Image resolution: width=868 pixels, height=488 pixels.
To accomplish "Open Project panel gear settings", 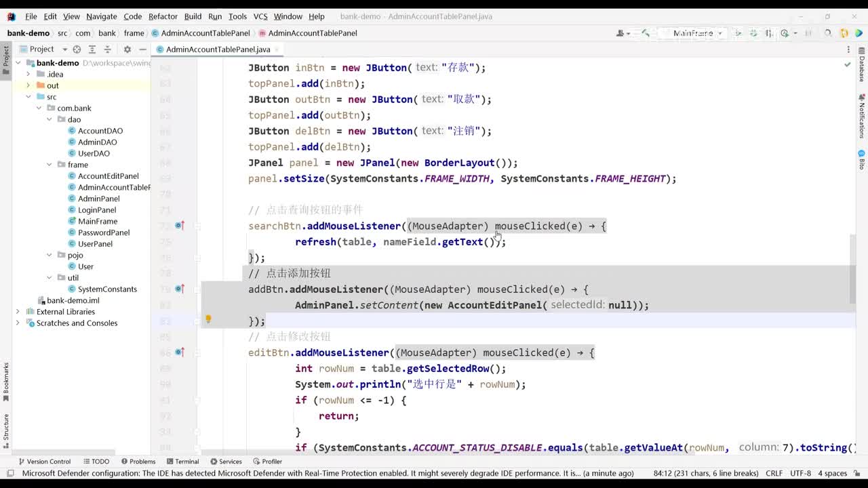I will click(127, 49).
